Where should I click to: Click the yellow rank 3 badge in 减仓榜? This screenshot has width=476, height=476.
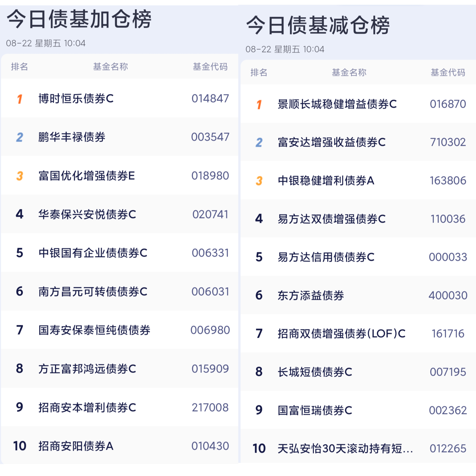click(x=259, y=181)
